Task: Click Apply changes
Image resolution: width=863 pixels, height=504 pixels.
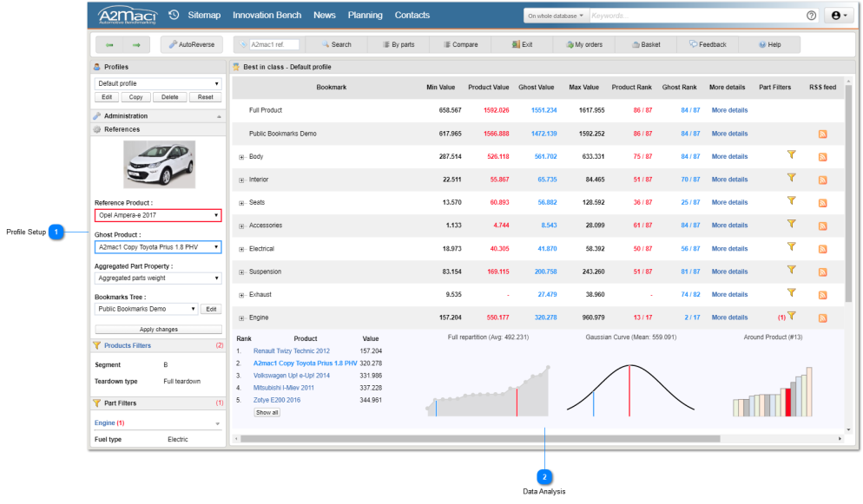Action: [x=159, y=330]
